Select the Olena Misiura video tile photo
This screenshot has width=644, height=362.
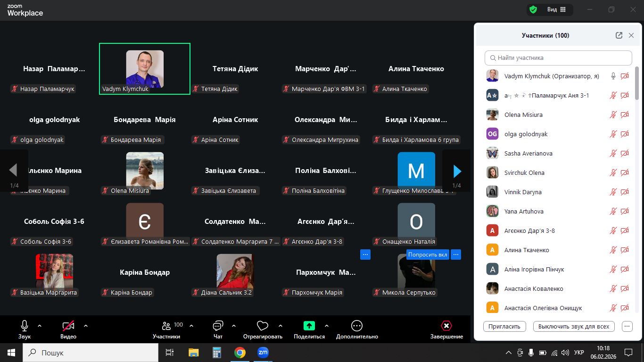[x=145, y=171]
